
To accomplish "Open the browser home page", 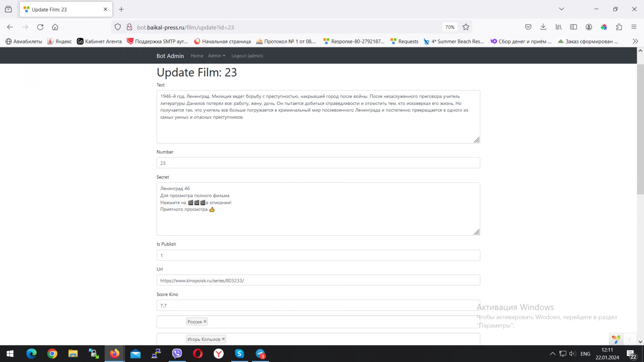I will [x=55, y=27].
